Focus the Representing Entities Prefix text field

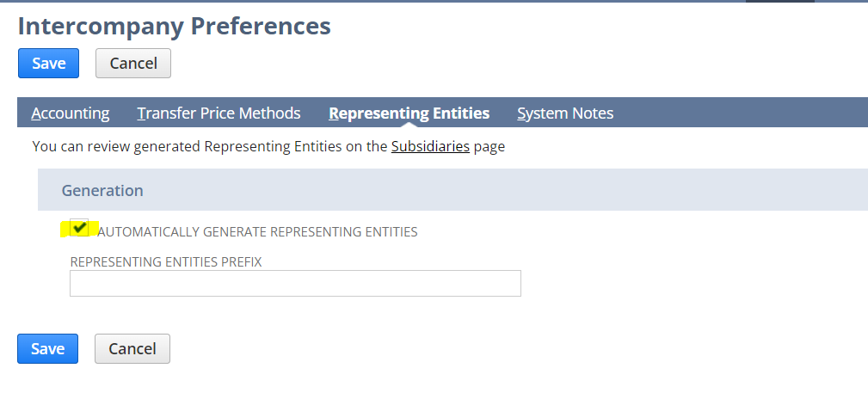[295, 284]
